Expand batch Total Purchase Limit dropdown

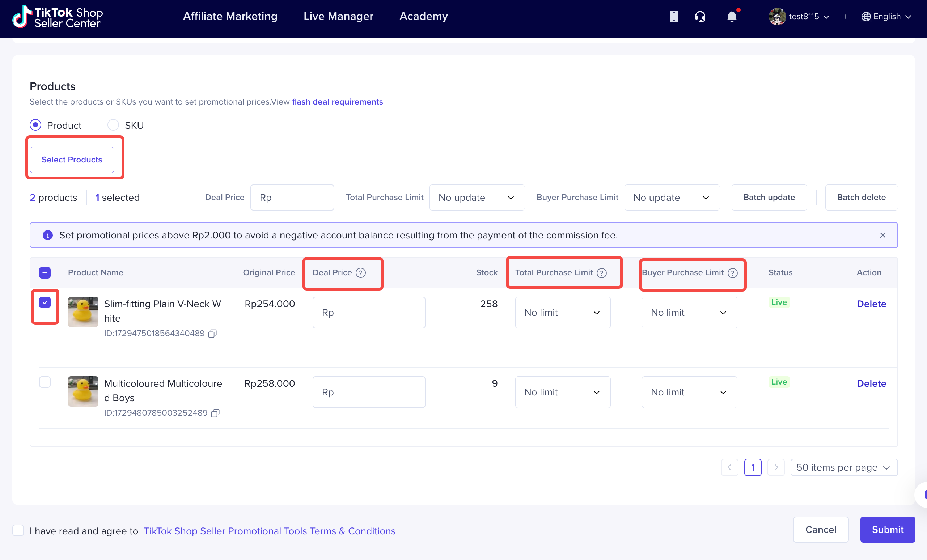pyautogui.click(x=477, y=198)
